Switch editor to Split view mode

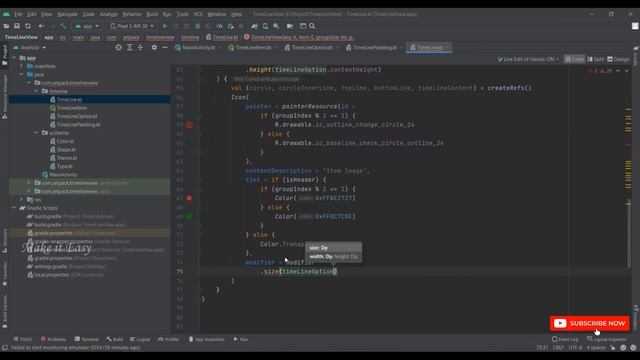[x=596, y=59]
